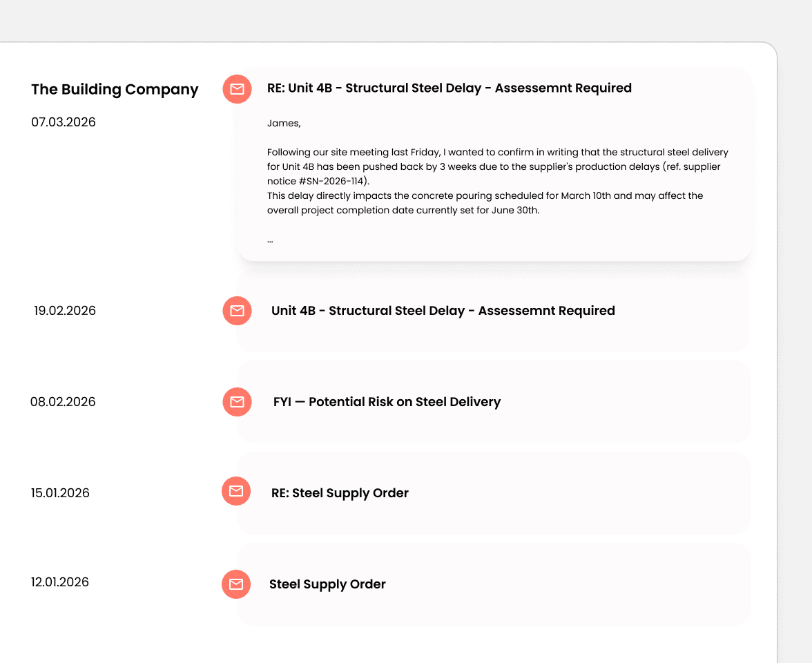Select the 08.02.2026 timeline date
This screenshot has height=663, width=812.
point(63,402)
